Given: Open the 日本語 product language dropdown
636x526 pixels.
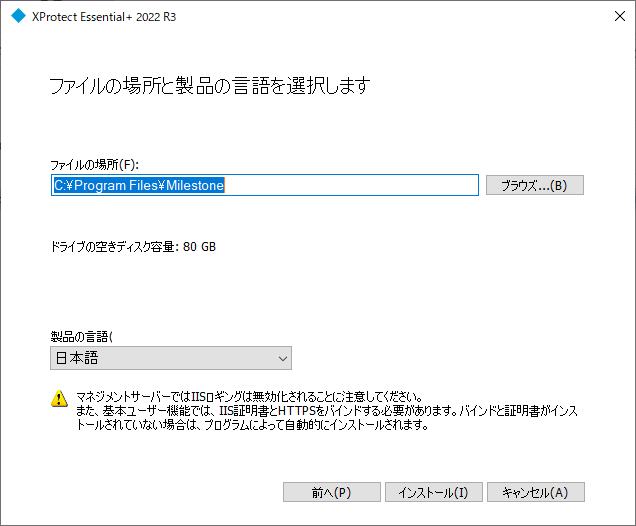Looking at the screenshot, I should (170, 358).
